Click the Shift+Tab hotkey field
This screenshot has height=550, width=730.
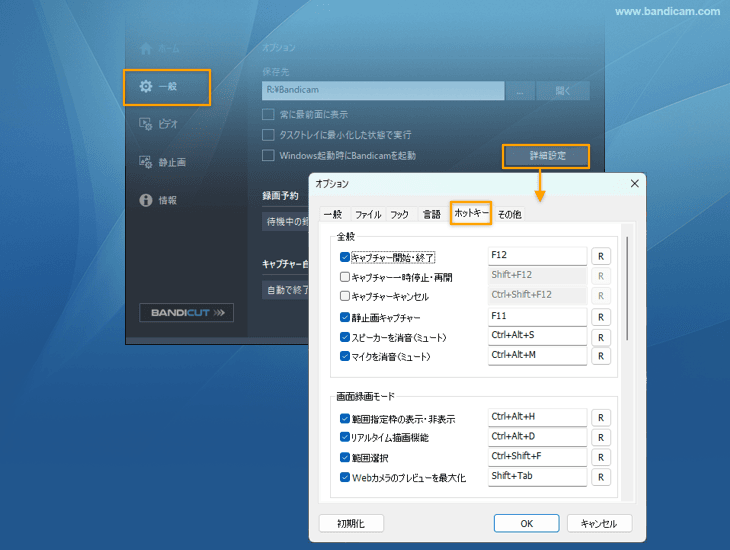[537, 476]
